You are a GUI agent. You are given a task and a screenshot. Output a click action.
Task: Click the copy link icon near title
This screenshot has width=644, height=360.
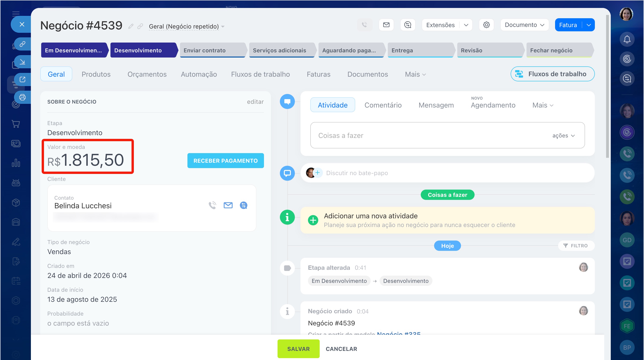(x=140, y=26)
